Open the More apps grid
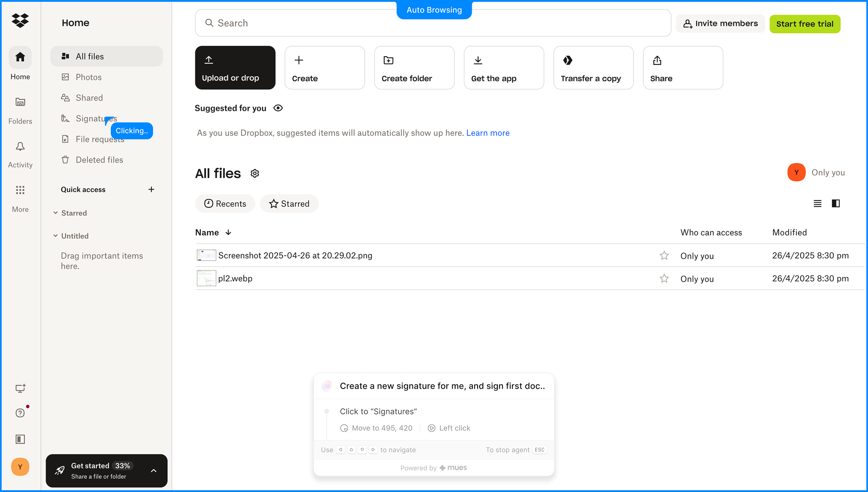The height and width of the screenshot is (492, 868). coord(20,190)
